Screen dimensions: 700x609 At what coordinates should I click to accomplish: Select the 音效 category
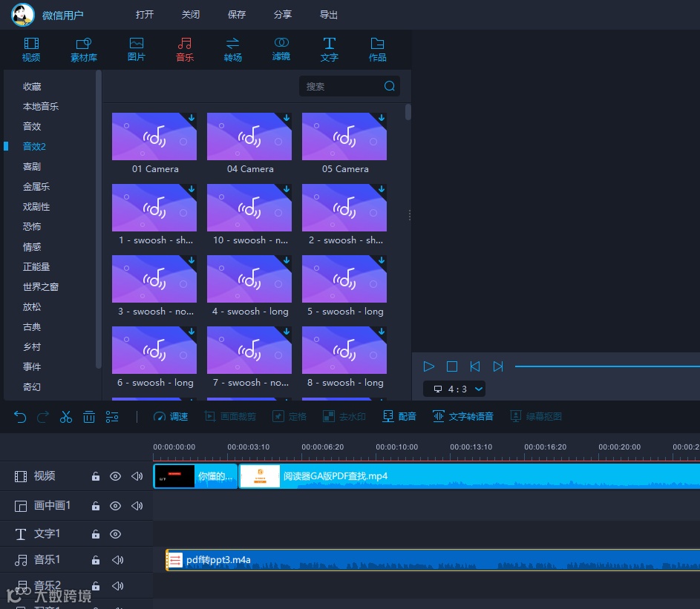click(x=32, y=127)
